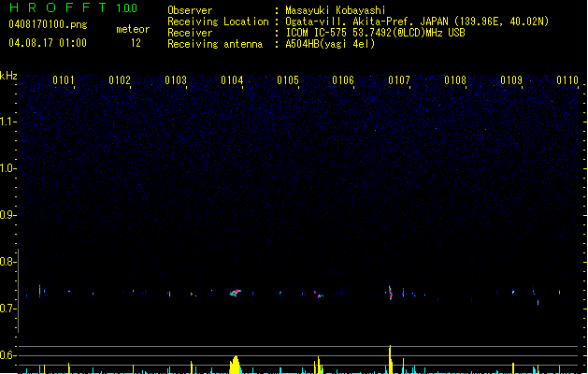Click time marker 0103

(x=176, y=80)
